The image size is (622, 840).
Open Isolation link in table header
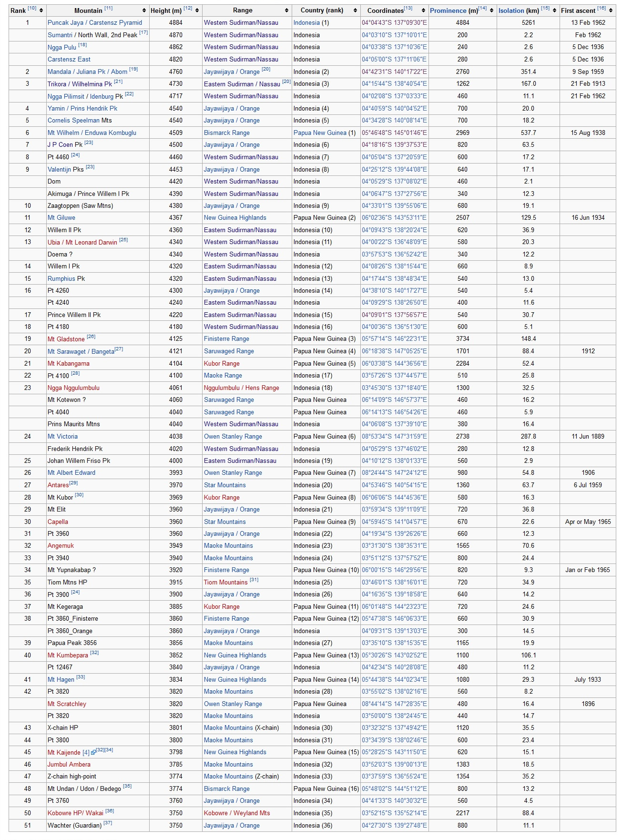tap(511, 10)
